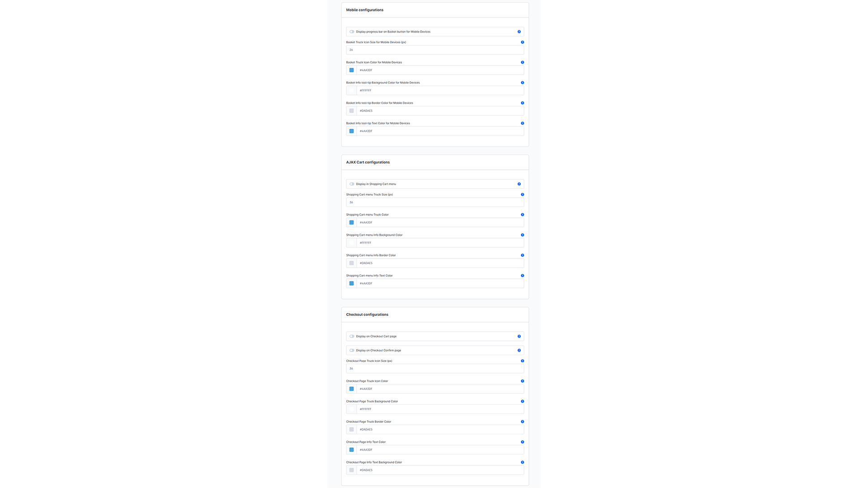Image resolution: width=868 pixels, height=488 pixels.
Task: Click Shopping Cart menu Truck Size input
Action: coord(435,202)
